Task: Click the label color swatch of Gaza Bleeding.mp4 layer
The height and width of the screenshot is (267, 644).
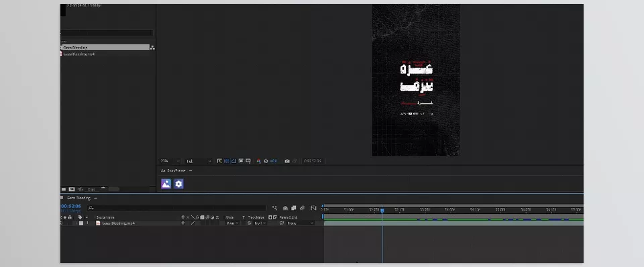Action: (x=81, y=223)
